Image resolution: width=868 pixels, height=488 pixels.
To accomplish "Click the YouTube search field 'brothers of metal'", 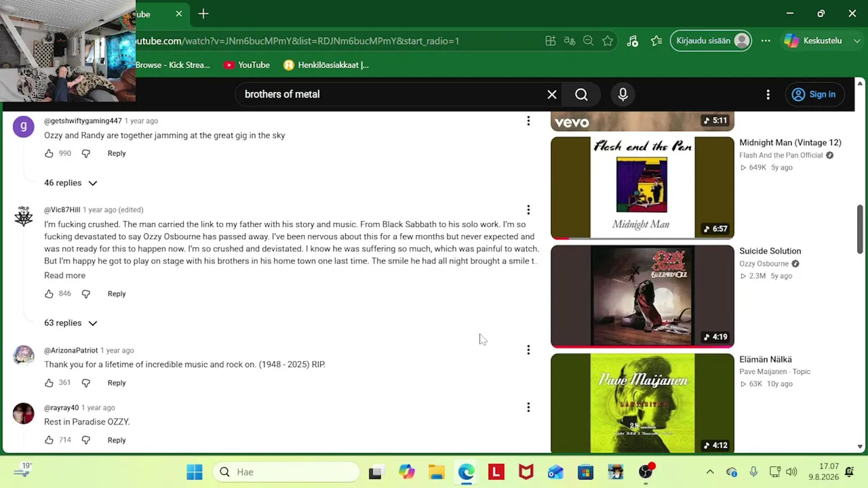I will coord(393,94).
